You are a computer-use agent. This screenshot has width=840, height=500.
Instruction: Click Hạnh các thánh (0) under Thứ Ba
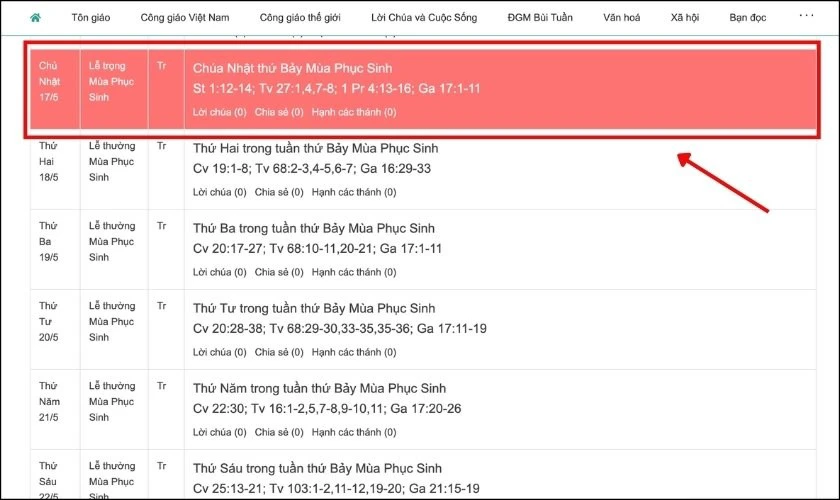tap(353, 271)
